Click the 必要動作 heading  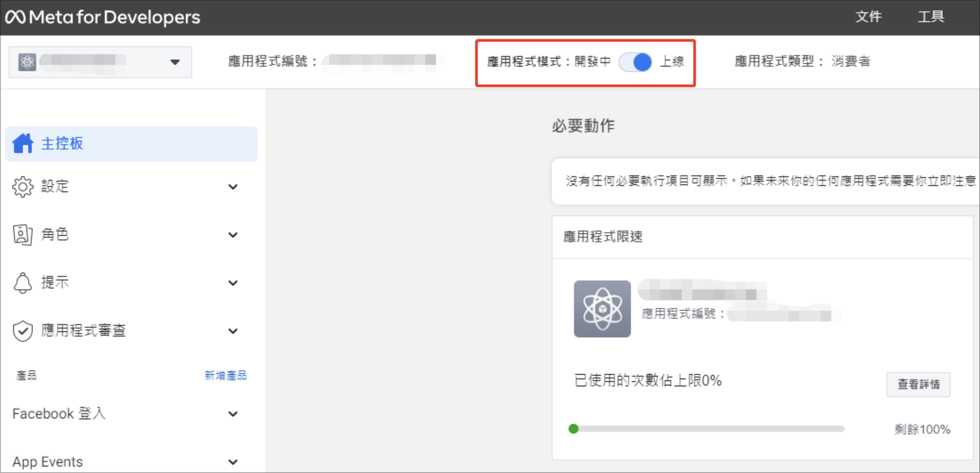pyautogui.click(x=584, y=126)
